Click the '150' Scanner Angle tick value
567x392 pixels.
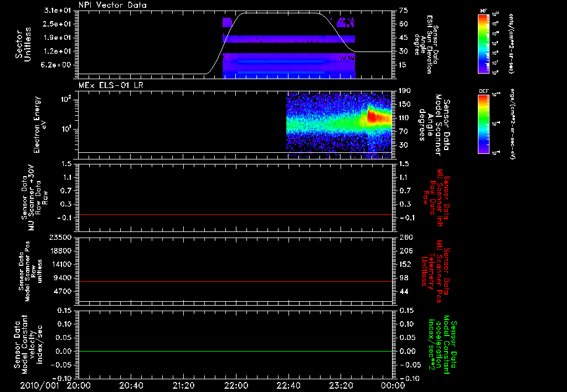click(405, 104)
